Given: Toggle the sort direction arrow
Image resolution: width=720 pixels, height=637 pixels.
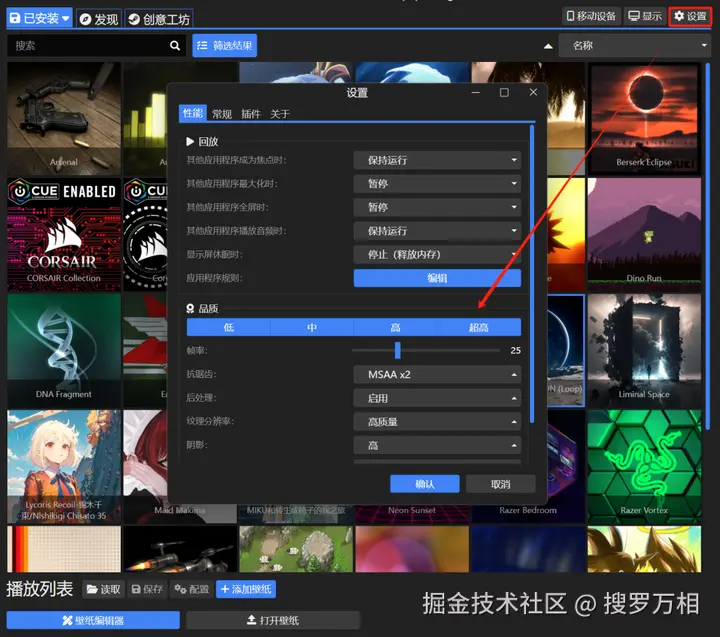Looking at the screenshot, I should pyautogui.click(x=548, y=46).
